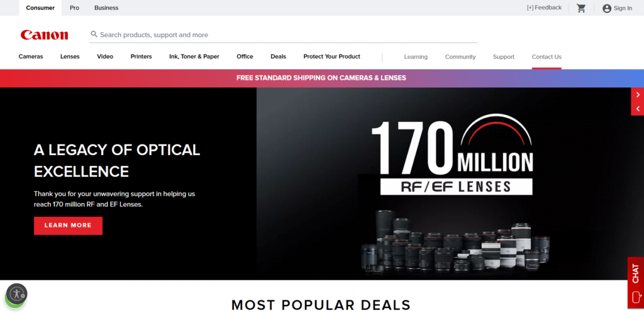This screenshot has height=313, width=644.
Task: Expand the Lenses navigation menu
Action: pos(70,57)
